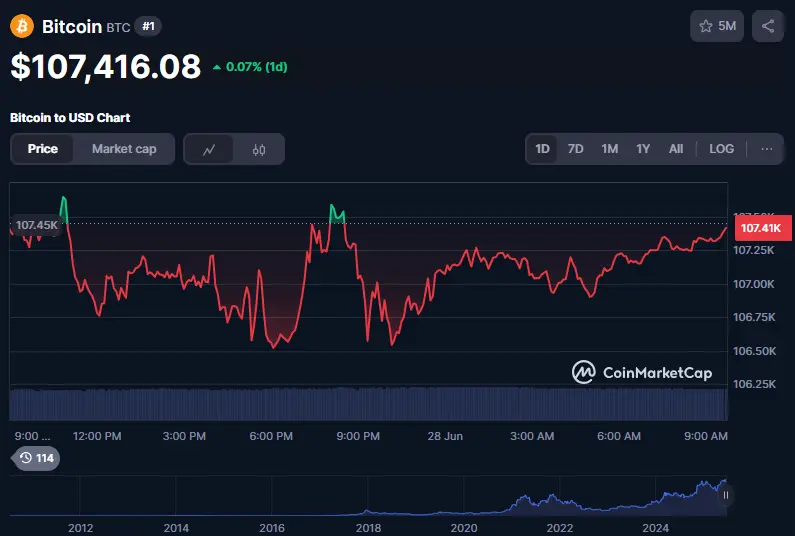Click the 107.00K price axis label
Image resolution: width=795 pixels, height=536 pixels.
[754, 284]
